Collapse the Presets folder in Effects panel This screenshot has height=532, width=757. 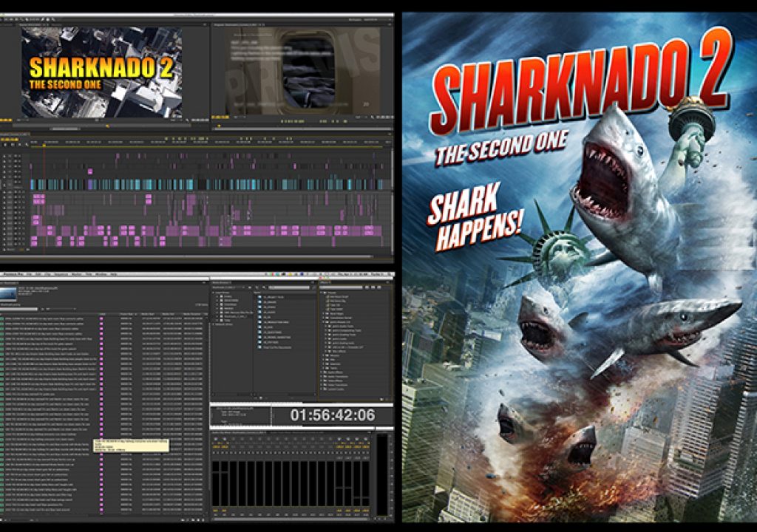321,293
